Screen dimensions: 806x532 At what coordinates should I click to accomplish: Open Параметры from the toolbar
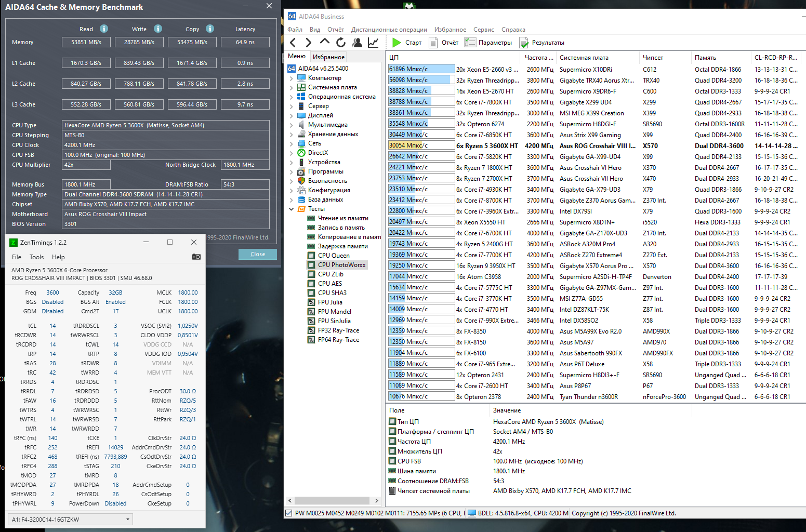tap(488, 43)
